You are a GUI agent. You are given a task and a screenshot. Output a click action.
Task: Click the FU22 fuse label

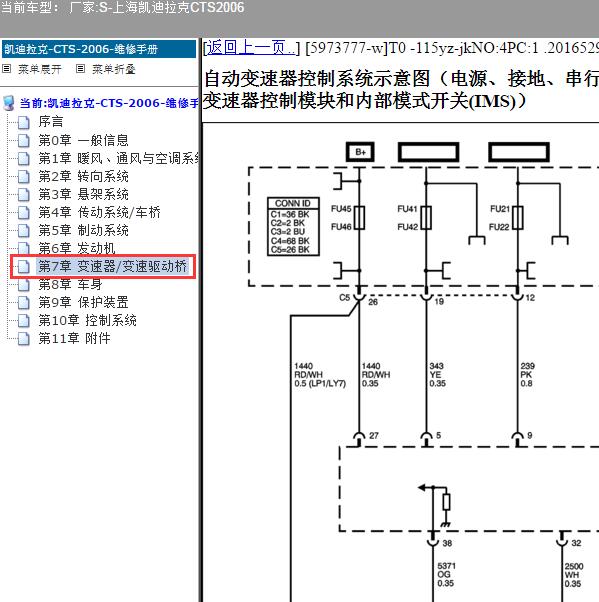pos(499,227)
